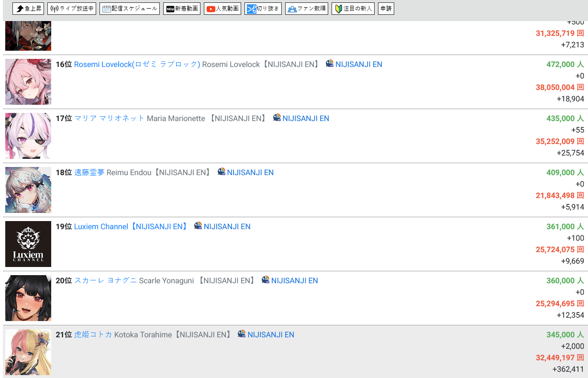Click the 35,252,009 回 view count
This screenshot has width=588, height=378.
click(560, 141)
